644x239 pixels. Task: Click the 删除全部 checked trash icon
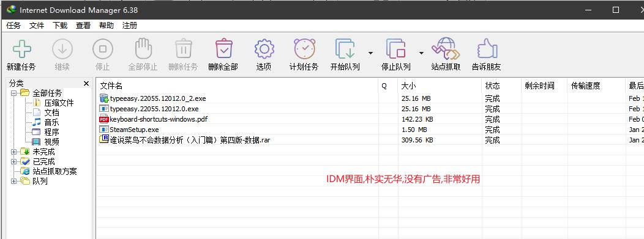click(223, 48)
